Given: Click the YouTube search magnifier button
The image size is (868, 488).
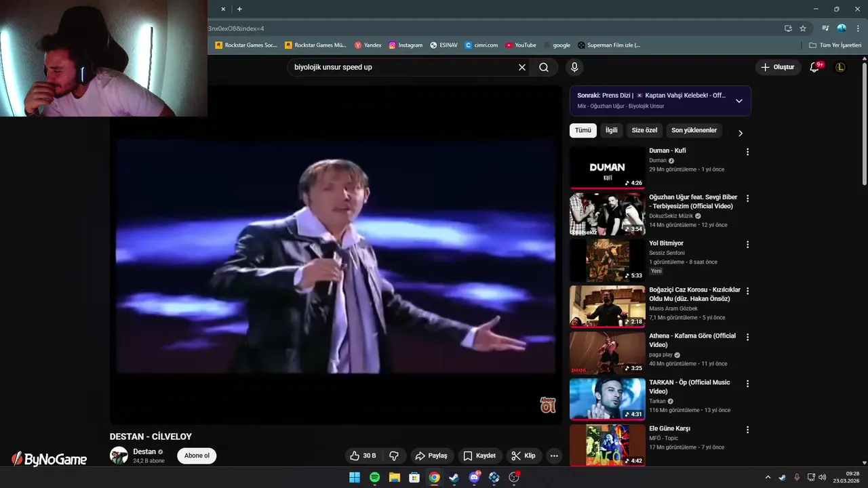Looking at the screenshot, I should coord(544,67).
